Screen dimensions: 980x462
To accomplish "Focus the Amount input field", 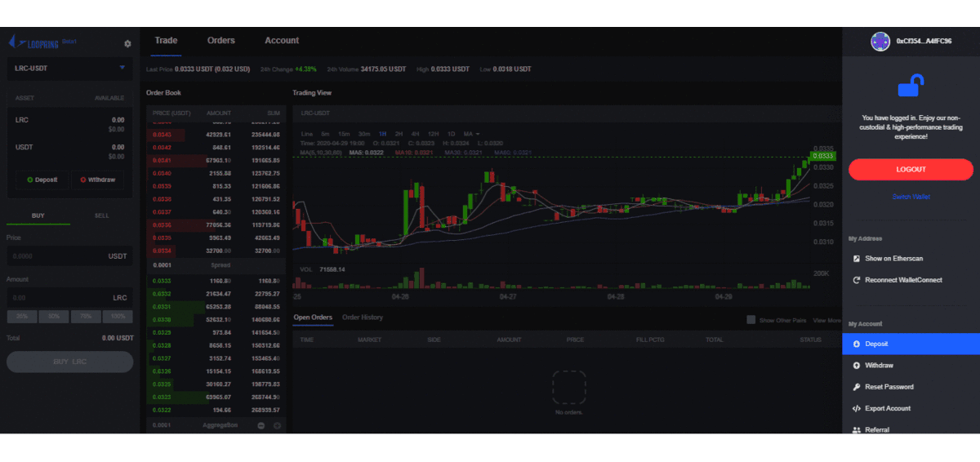I will coord(69,298).
